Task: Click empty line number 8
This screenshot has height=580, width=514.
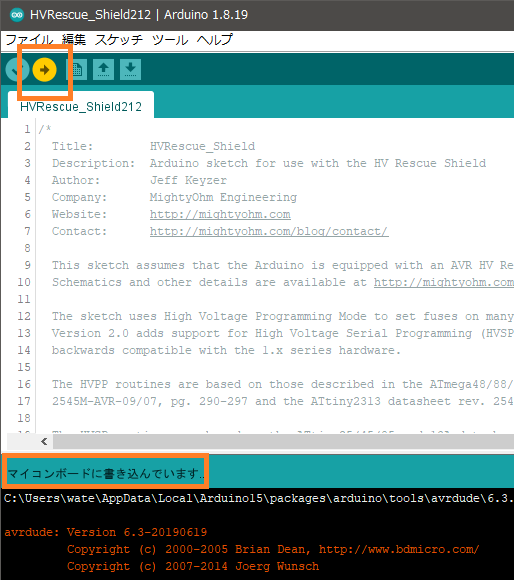Action: [27, 248]
